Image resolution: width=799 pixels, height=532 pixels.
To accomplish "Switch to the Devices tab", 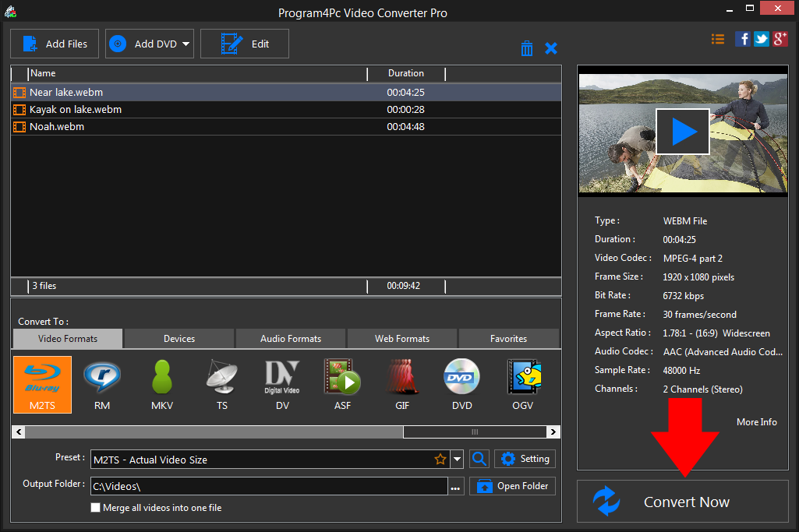I will tap(179, 338).
